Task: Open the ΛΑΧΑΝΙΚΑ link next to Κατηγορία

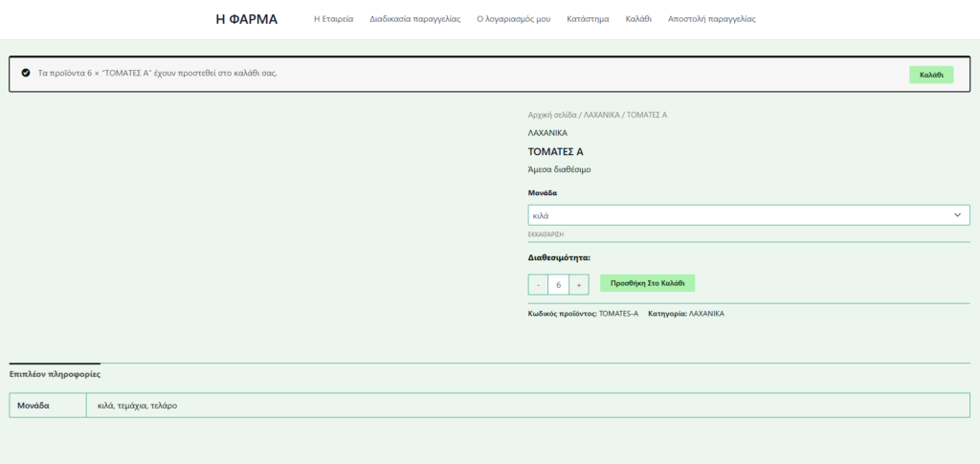Action: pyautogui.click(x=706, y=314)
